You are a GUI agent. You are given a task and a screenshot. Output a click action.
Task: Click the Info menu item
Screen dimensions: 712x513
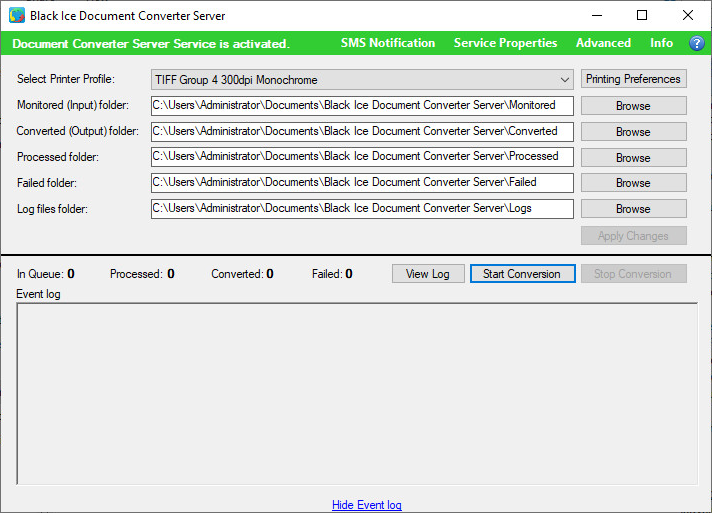tap(661, 43)
